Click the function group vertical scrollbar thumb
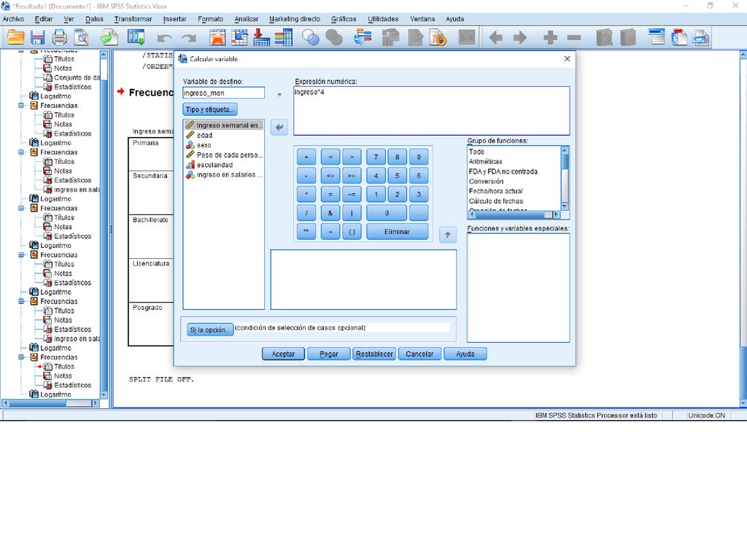747x560 pixels. 565,161
